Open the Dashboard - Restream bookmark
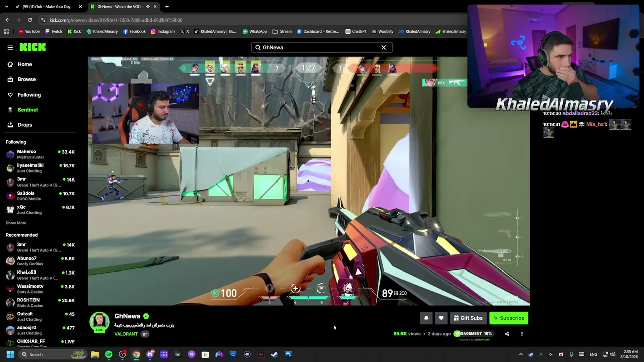Viewport: 644px width, 362px height. [317, 31]
